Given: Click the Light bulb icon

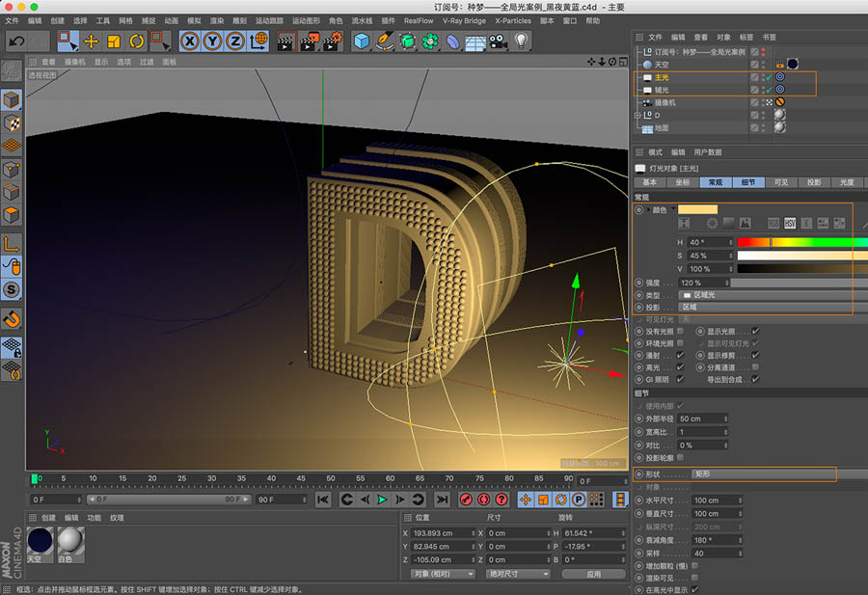Looking at the screenshot, I should [521, 41].
